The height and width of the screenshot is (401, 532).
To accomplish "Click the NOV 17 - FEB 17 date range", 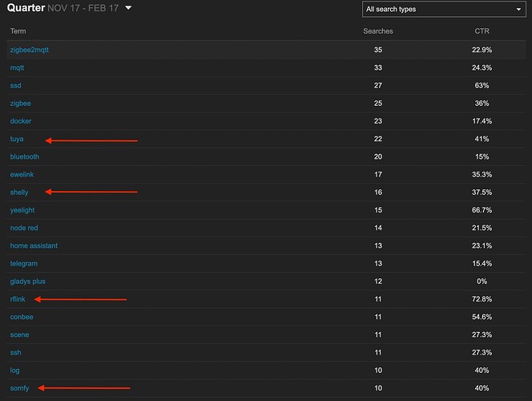I will (83, 8).
